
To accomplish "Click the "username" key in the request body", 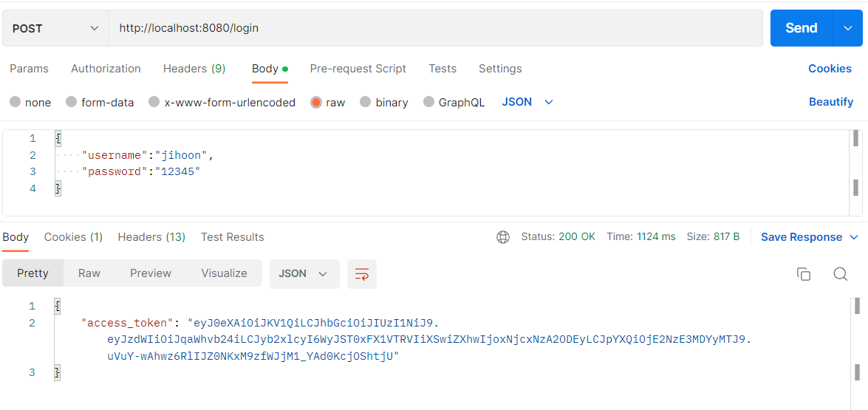I will (x=115, y=155).
